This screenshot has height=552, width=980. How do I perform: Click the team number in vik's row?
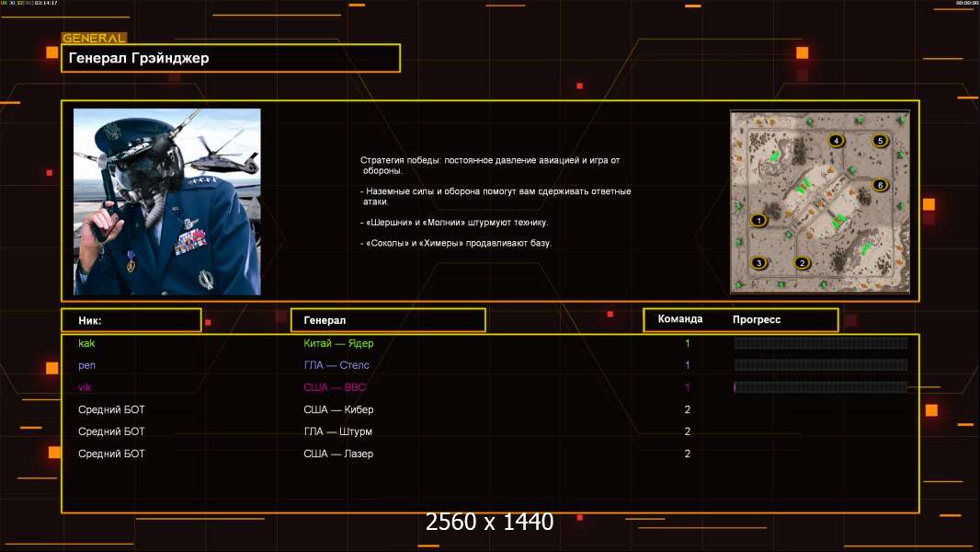(x=688, y=387)
